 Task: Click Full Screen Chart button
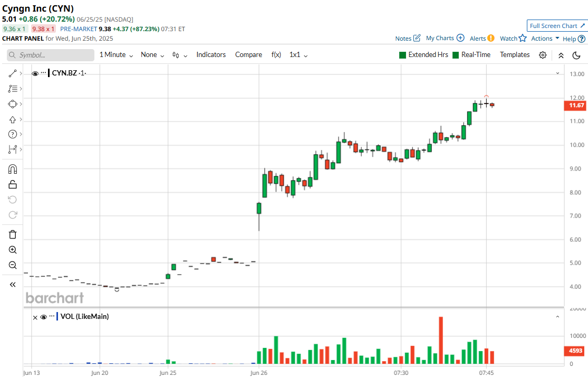pyautogui.click(x=557, y=25)
